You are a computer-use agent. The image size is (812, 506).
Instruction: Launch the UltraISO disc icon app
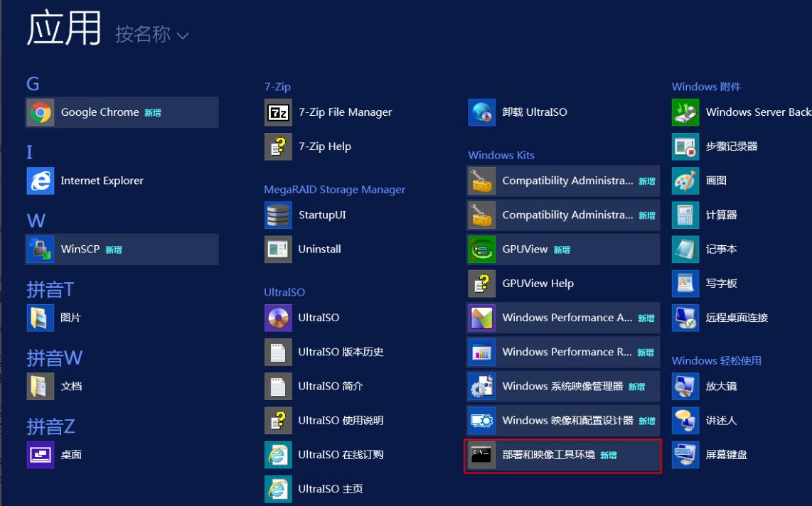pos(278,318)
